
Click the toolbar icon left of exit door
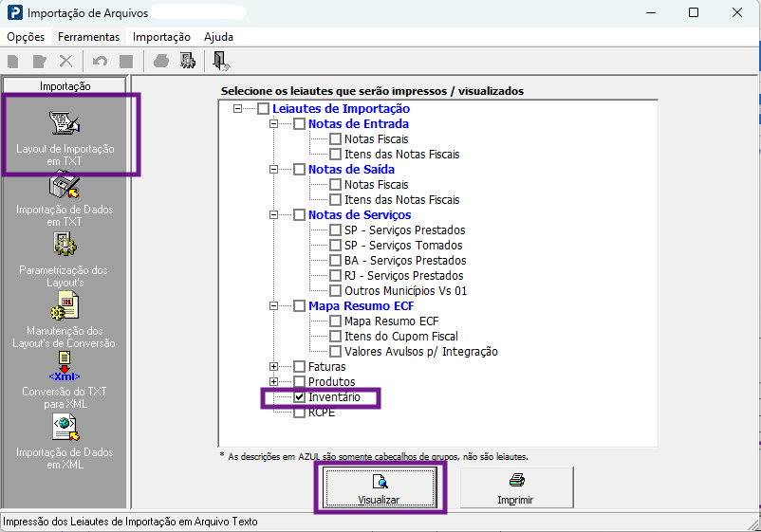(187, 61)
